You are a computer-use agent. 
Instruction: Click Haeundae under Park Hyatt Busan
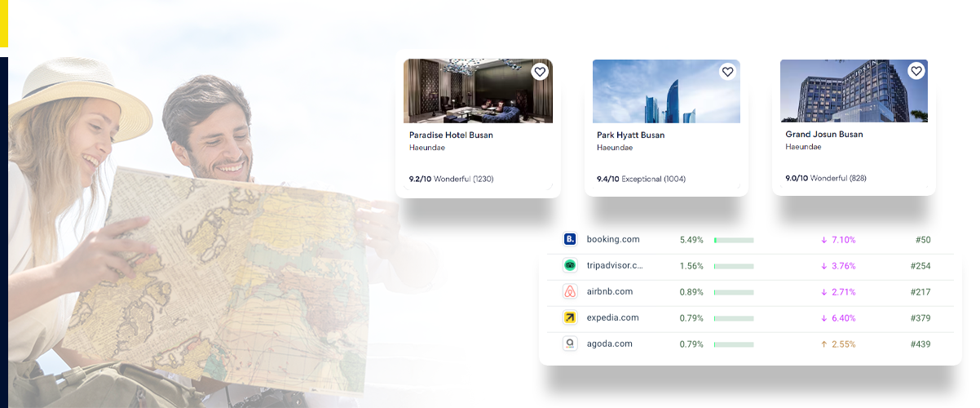(x=615, y=148)
